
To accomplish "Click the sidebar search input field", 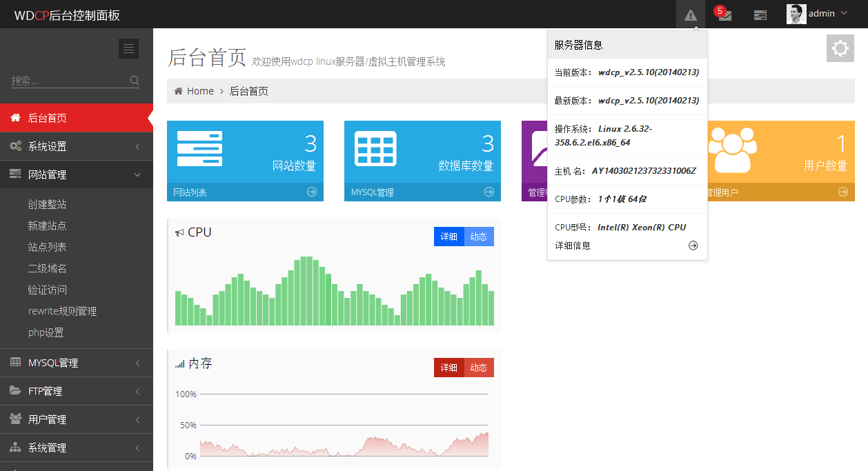I will [x=69, y=81].
